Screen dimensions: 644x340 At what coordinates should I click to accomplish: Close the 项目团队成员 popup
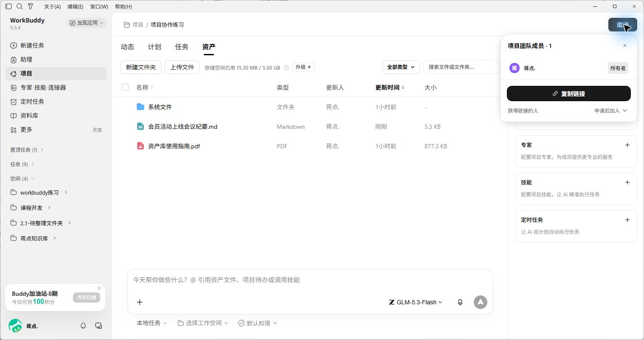625,45
